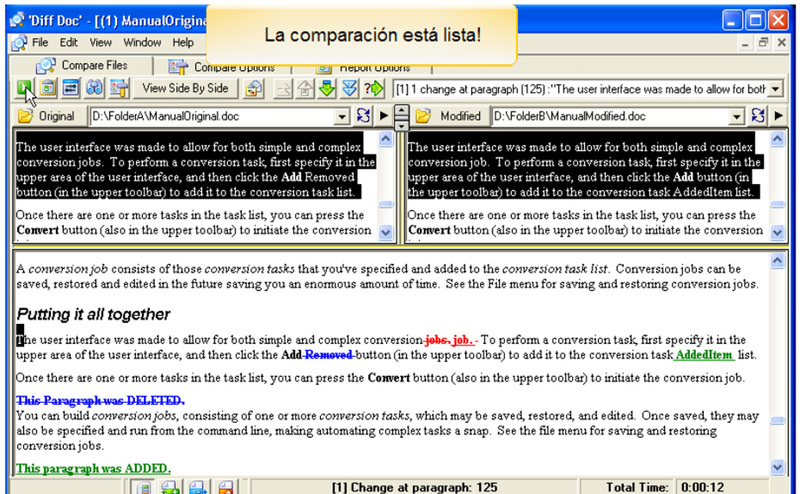Open the Edit menu

68,42
